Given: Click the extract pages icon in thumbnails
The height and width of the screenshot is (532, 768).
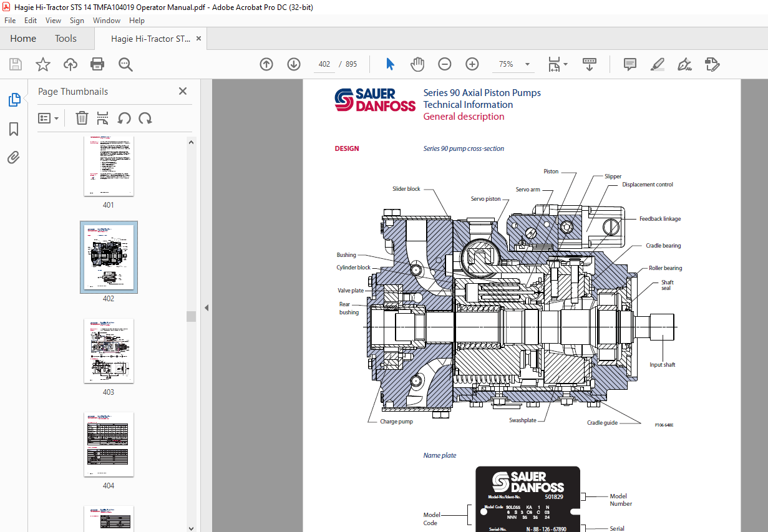Looking at the screenshot, I should point(103,118).
